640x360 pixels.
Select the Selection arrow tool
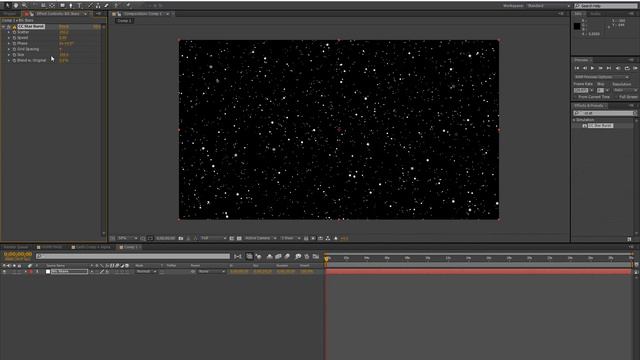click(7, 5)
